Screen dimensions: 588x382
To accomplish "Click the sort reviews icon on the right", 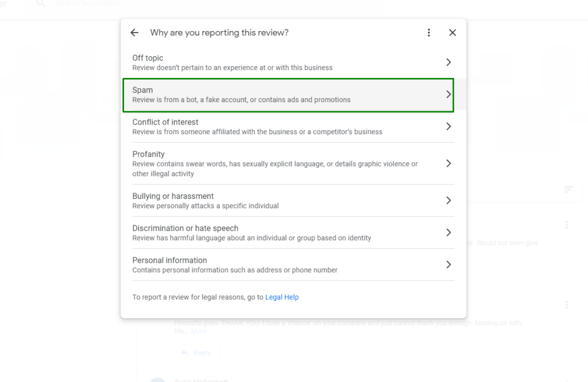I will point(568,189).
